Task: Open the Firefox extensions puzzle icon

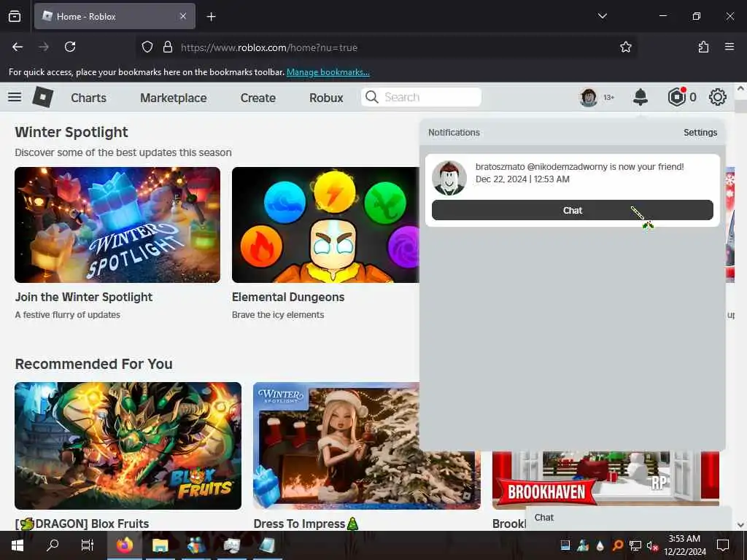Action: (x=703, y=47)
